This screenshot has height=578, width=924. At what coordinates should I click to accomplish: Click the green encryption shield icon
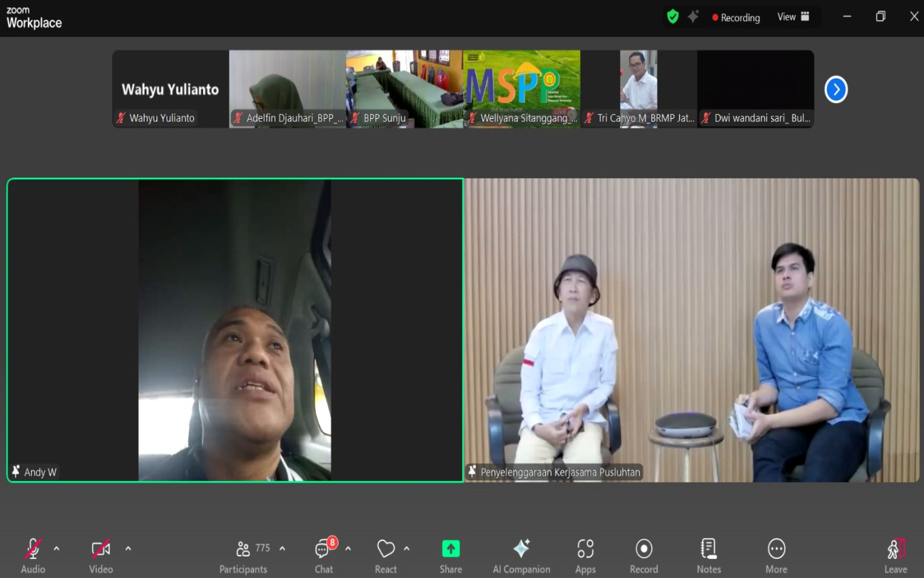pyautogui.click(x=673, y=17)
